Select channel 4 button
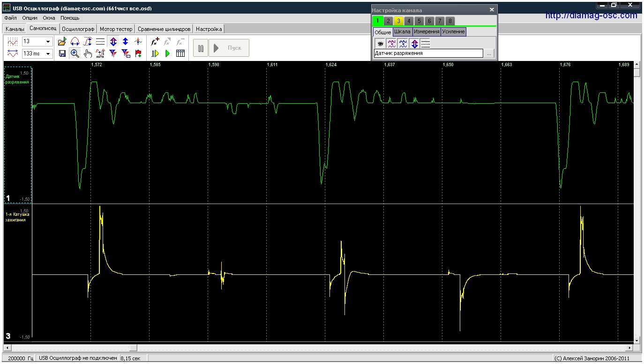This screenshot has height=364, width=644. (409, 21)
